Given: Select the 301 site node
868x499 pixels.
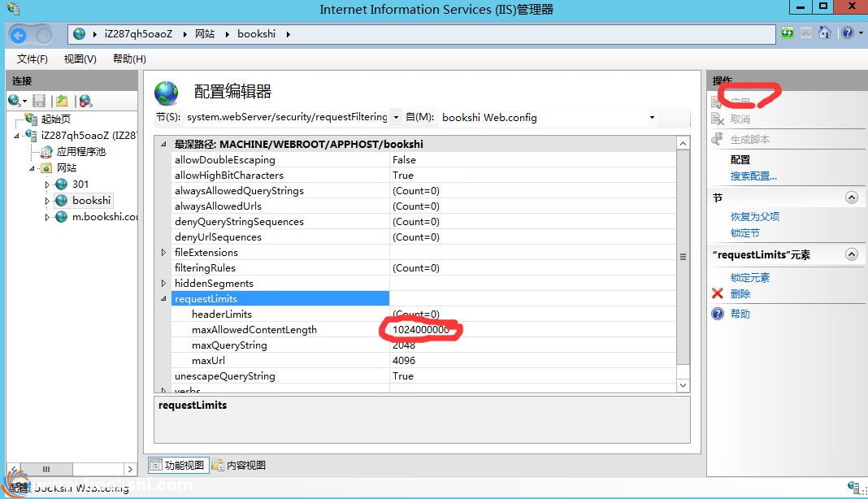Looking at the screenshot, I should point(80,184).
